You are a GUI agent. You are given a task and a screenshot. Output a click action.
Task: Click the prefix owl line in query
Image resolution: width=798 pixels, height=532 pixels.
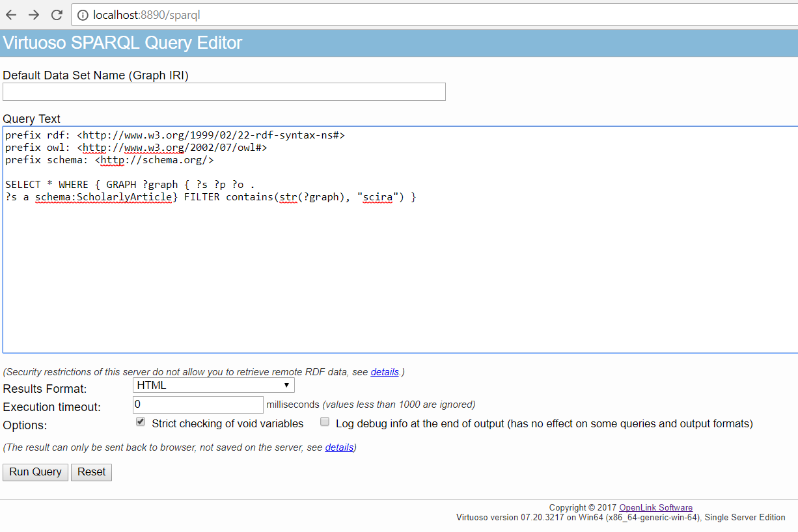coord(136,148)
